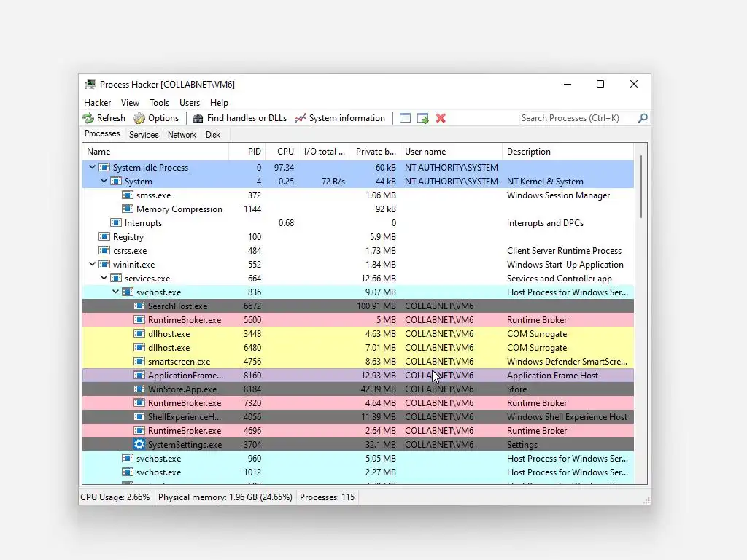Switch to the Network tab
The height and width of the screenshot is (560, 747).
click(182, 135)
